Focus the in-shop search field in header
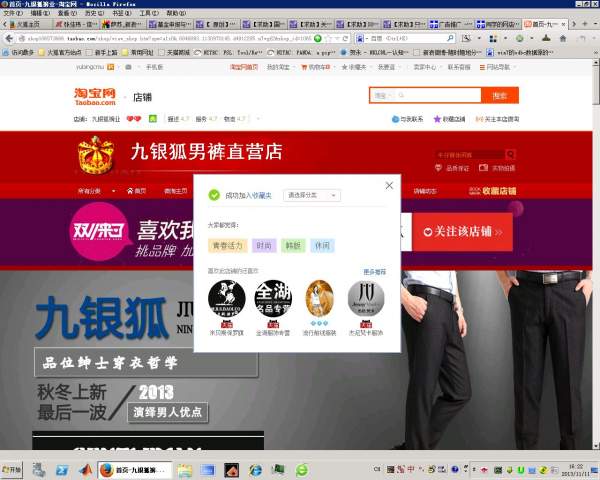The width and height of the screenshot is (600, 480). tap(470, 155)
